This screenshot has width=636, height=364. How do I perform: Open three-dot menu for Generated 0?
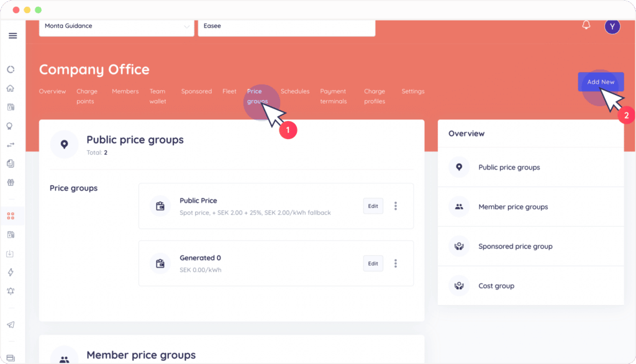[x=396, y=263]
